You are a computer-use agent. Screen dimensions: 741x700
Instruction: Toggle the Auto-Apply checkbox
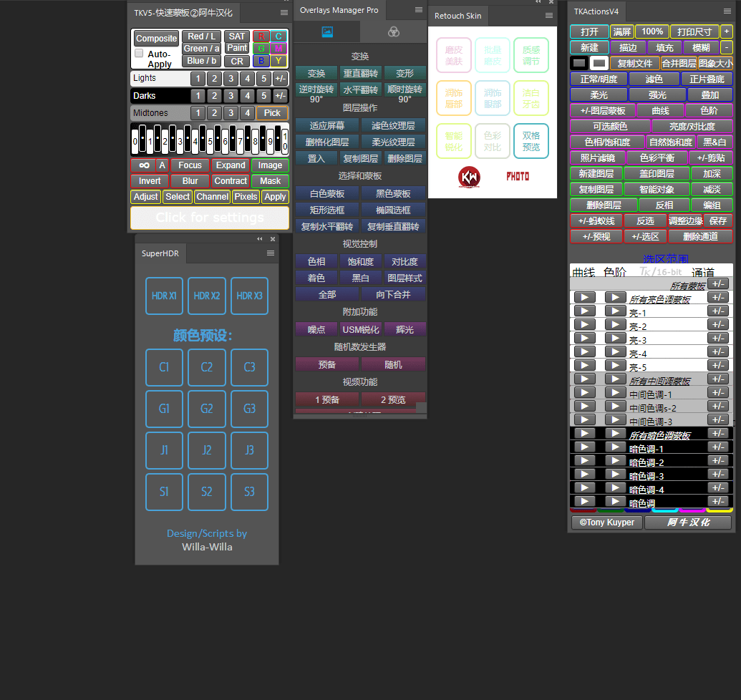click(x=139, y=54)
